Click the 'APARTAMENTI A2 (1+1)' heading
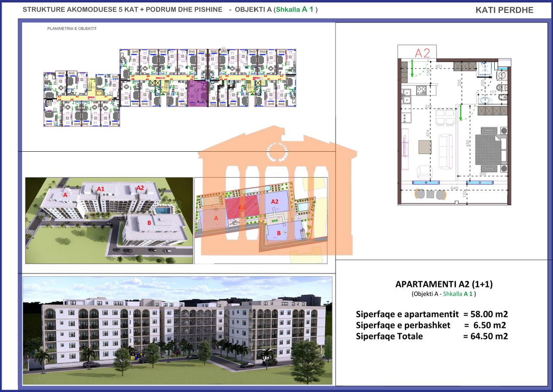553x392 pixels. 444,284
